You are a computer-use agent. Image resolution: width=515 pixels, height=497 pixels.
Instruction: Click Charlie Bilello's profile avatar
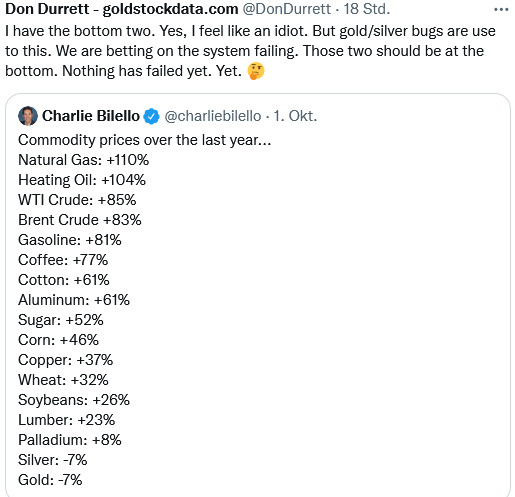pyautogui.click(x=28, y=116)
